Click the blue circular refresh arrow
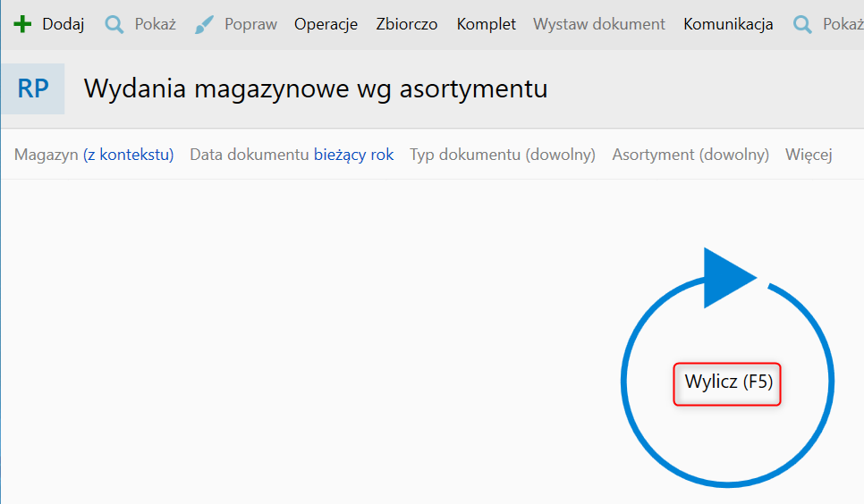The height and width of the screenshot is (504, 864). pos(726,368)
